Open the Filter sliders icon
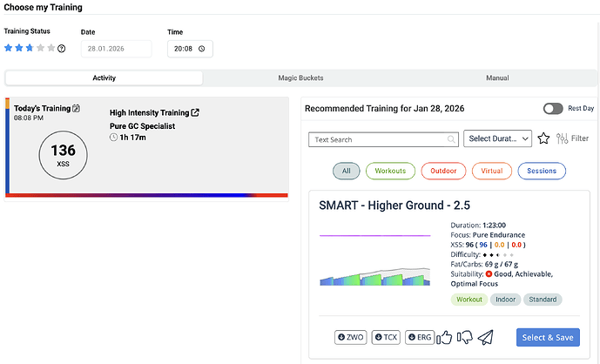The image size is (600, 364). click(x=562, y=138)
